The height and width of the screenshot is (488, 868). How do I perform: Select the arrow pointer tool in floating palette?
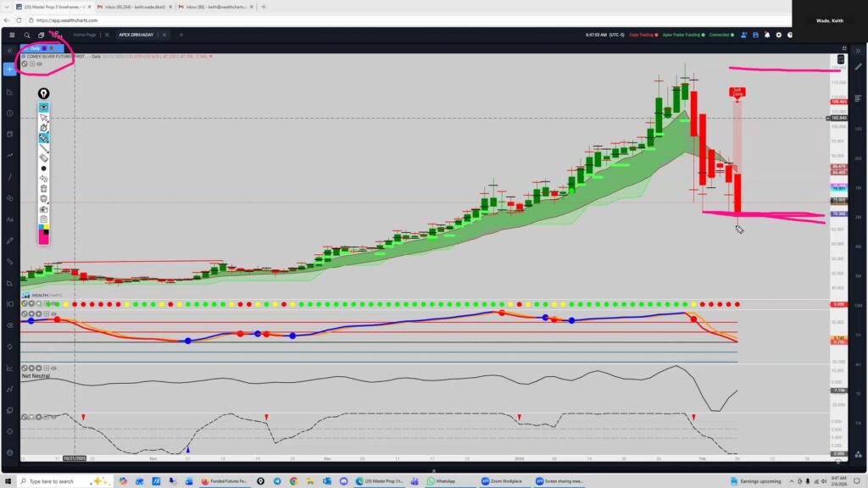(43, 118)
